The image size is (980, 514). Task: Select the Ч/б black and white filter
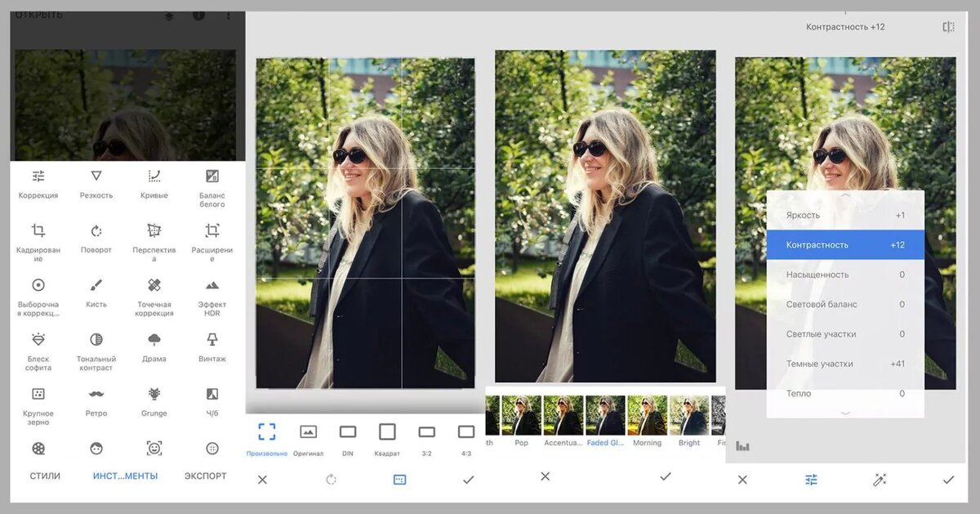212,402
